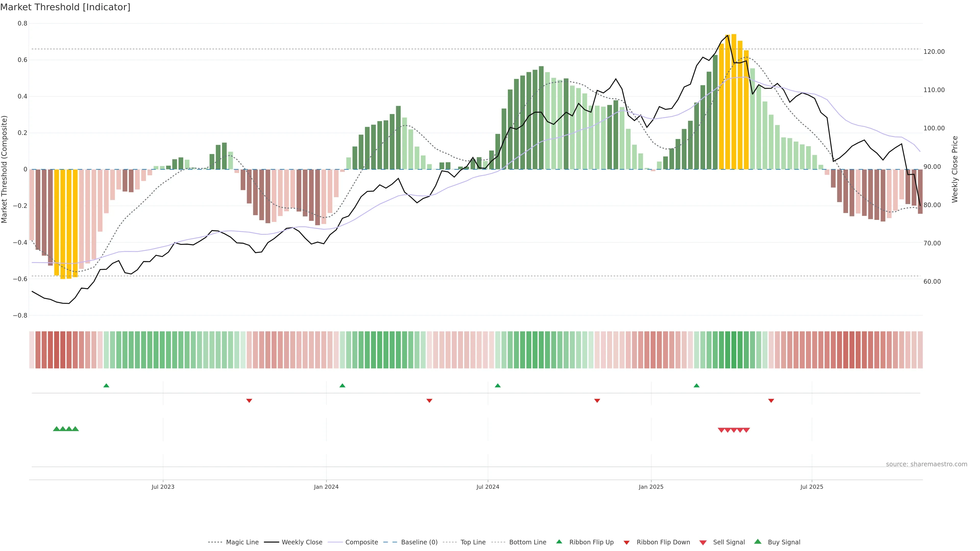Click the first green ribbon flip up marker
980x551 pixels.
(x=106, y=386)
